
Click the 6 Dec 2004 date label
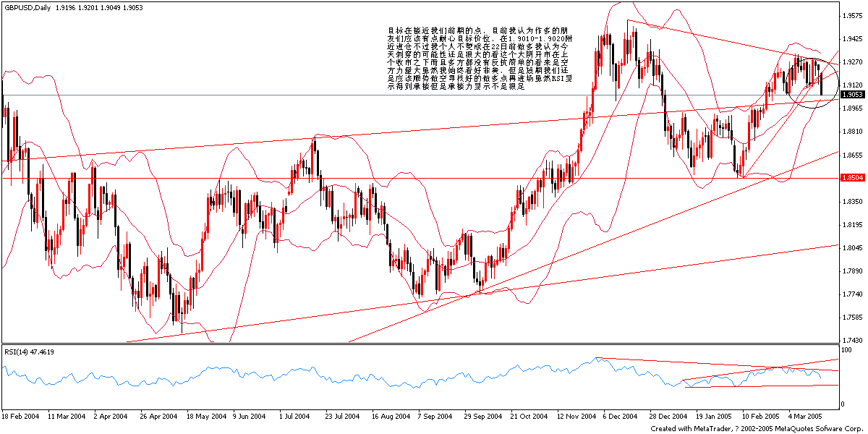(x=620, y=417)
